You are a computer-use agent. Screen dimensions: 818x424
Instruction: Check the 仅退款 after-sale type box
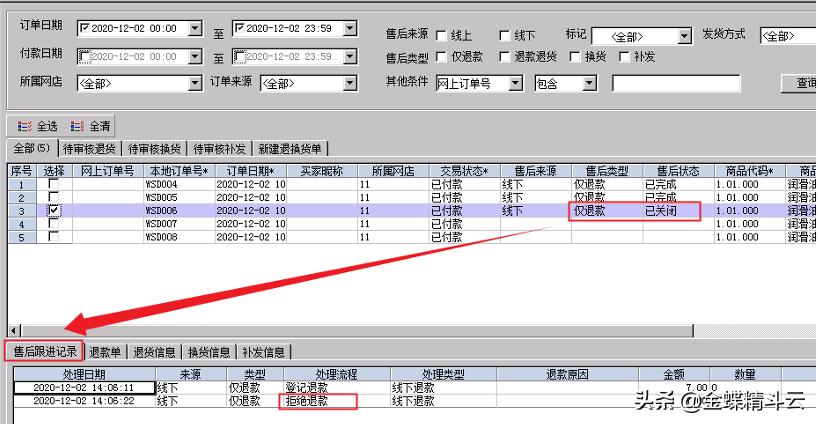point(441,57)
